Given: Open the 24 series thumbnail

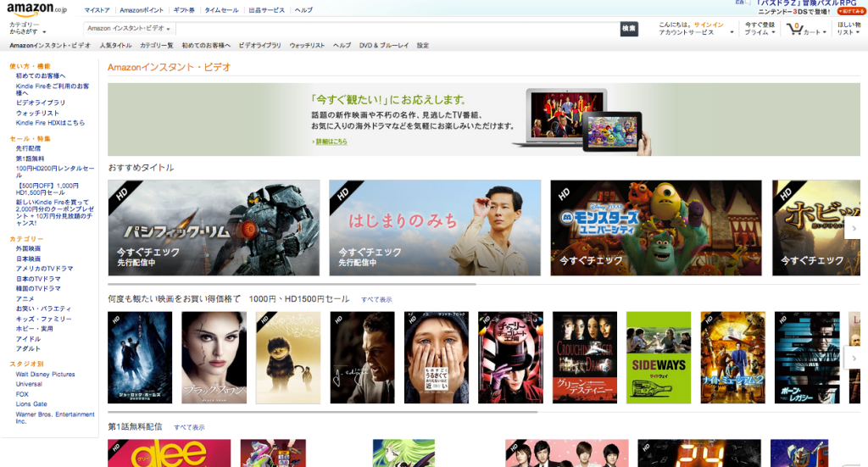Looking at the screenshot, I should tap(699, 453).
